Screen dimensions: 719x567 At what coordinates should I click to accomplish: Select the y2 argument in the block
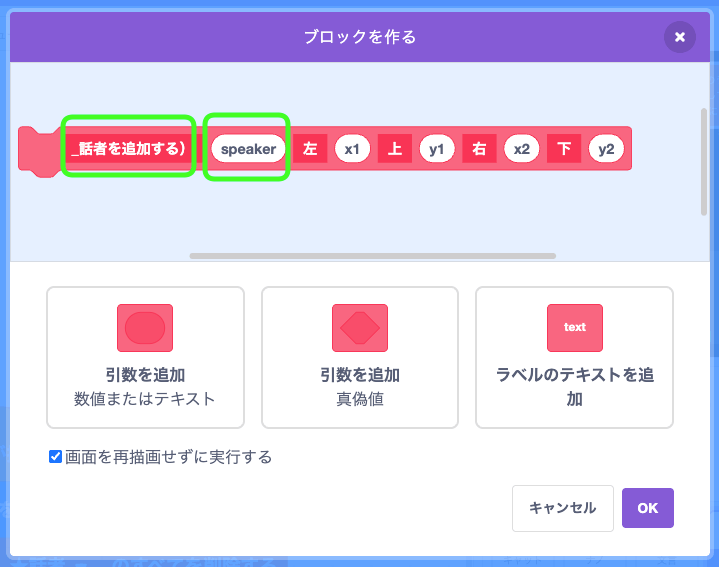[x=606, y=149]
